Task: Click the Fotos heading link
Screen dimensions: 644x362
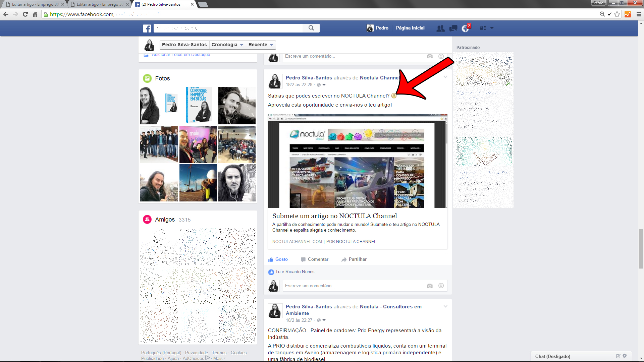Action: pos(162,78)
